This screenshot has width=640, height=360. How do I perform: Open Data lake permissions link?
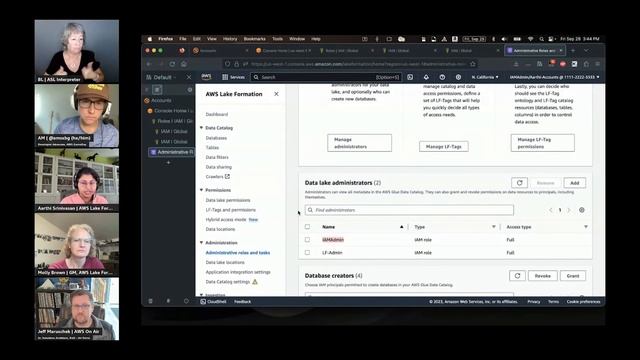[x=228, y=200]
